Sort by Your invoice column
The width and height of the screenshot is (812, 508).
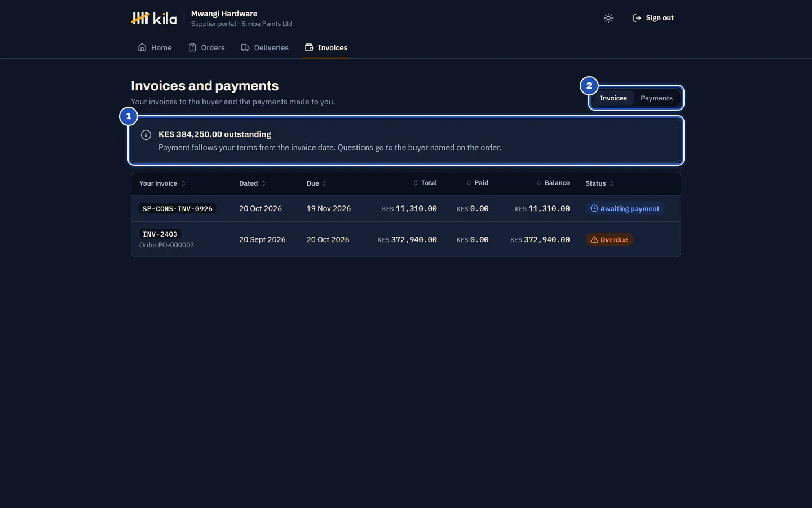pos(162,183)
